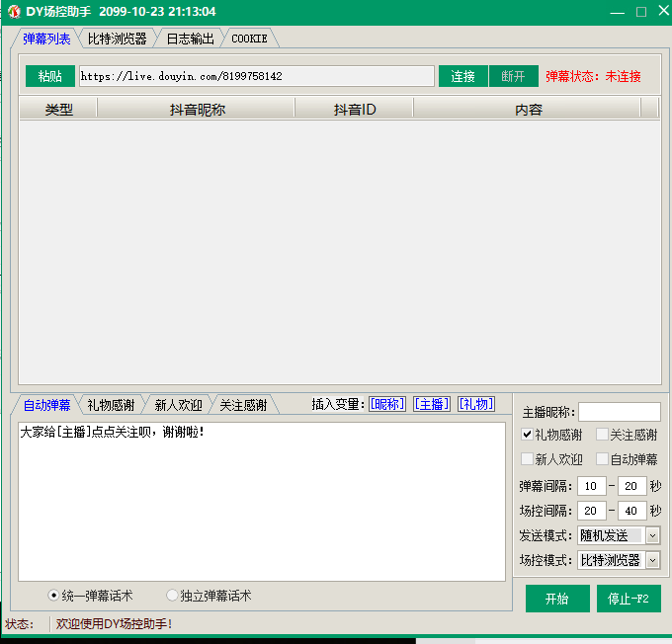The image size is (672, 644).
Task: Insert the [主播] variable link
Action: point(432,404)
